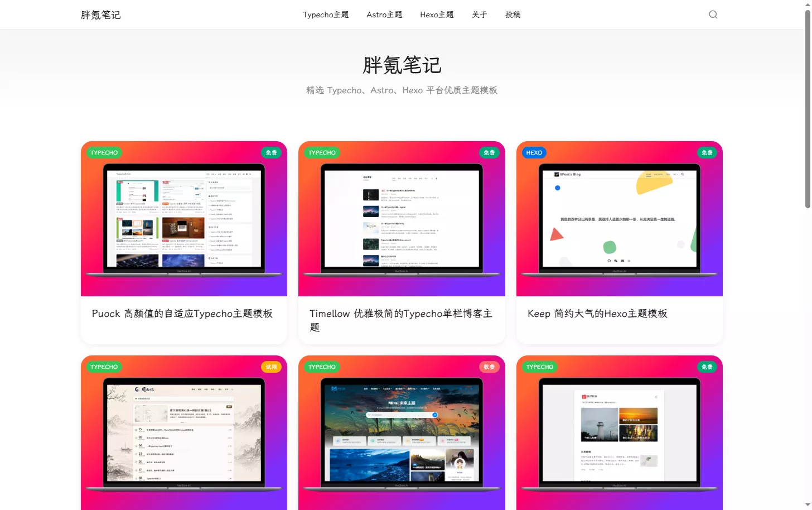Open the ink-painting style theme preview with 试用 badge

184,432
